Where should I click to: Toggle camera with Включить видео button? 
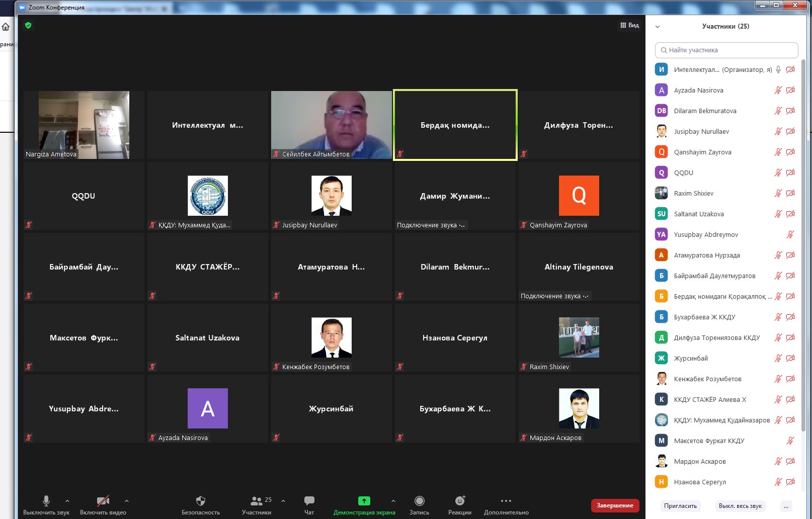coord(103,501)
